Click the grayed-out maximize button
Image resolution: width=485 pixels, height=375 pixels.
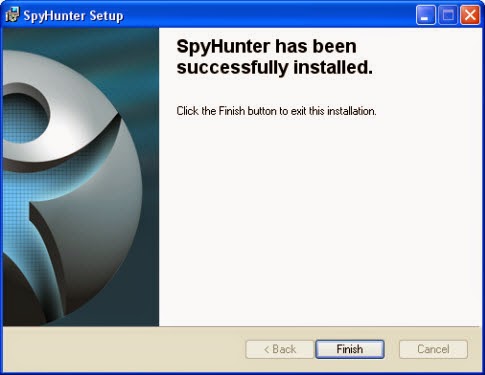point(448,15)
